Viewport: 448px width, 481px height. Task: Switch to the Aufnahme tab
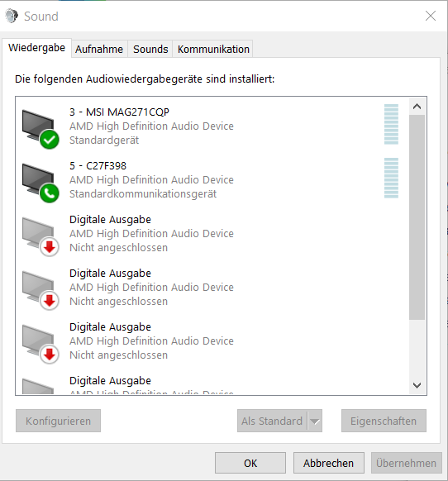[99, 49]
